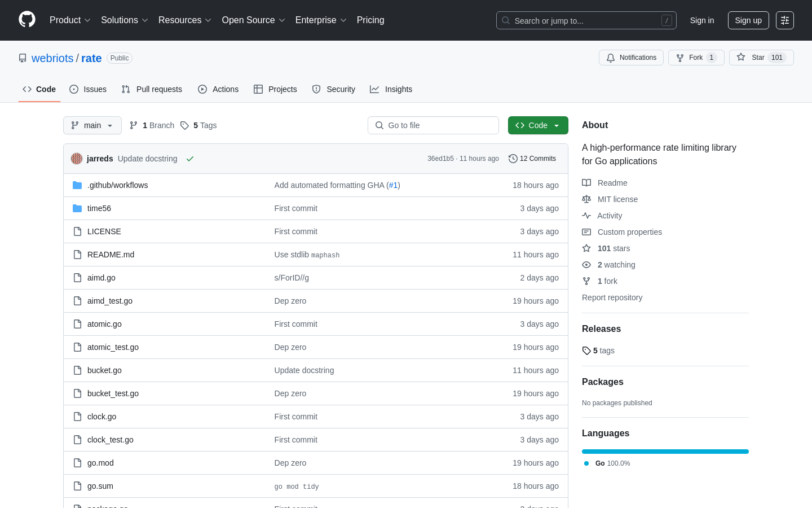Viewport: 812px width, 508px height.
Task: Open the go.sum file
Action: [x=100, y=486]
